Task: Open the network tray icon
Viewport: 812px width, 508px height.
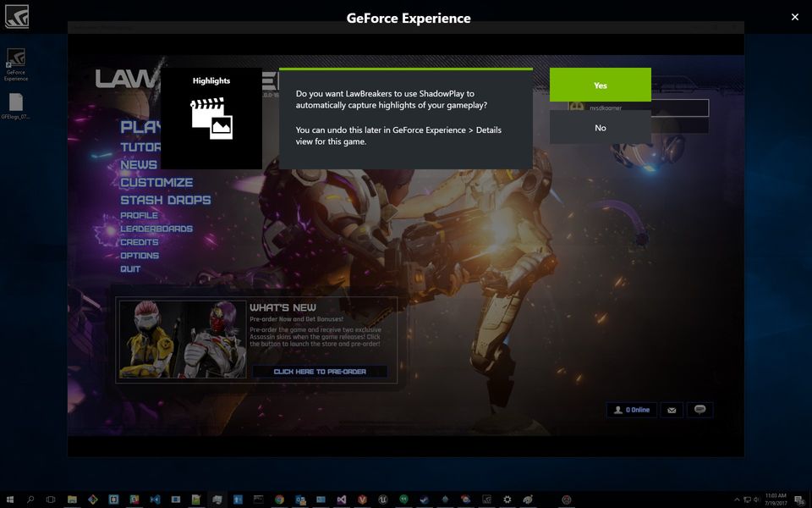Action: tap(747, 500)
